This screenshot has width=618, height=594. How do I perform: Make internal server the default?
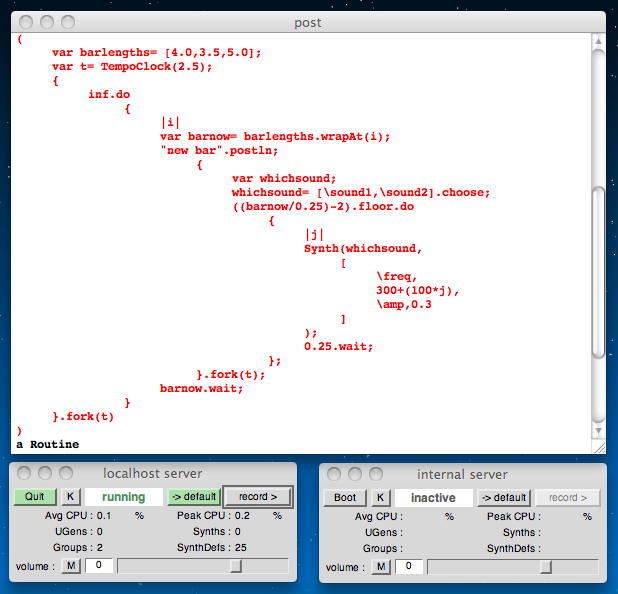point(503,497)
